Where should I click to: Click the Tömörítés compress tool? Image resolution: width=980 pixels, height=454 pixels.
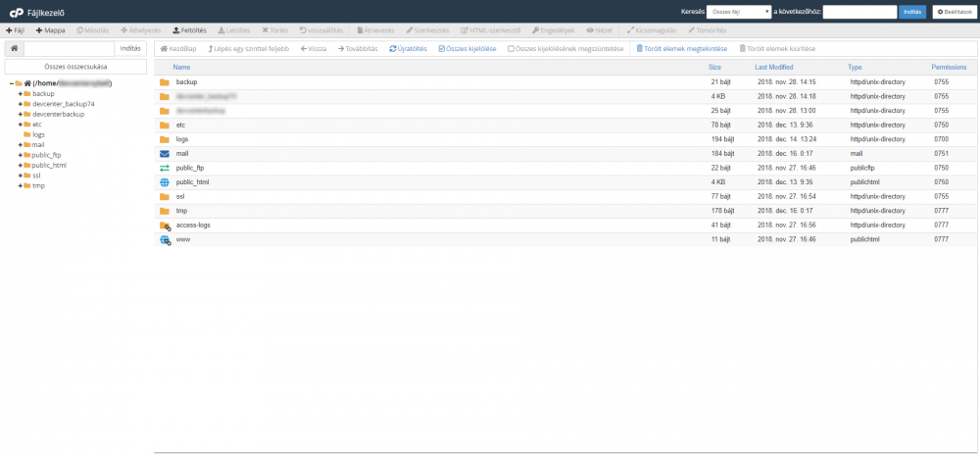(x=707, y=30)
